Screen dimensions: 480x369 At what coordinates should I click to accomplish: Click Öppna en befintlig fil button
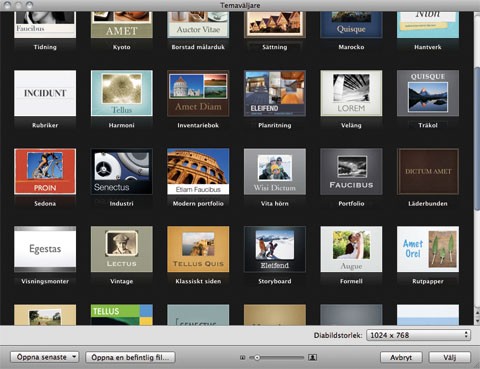[130, 357]
